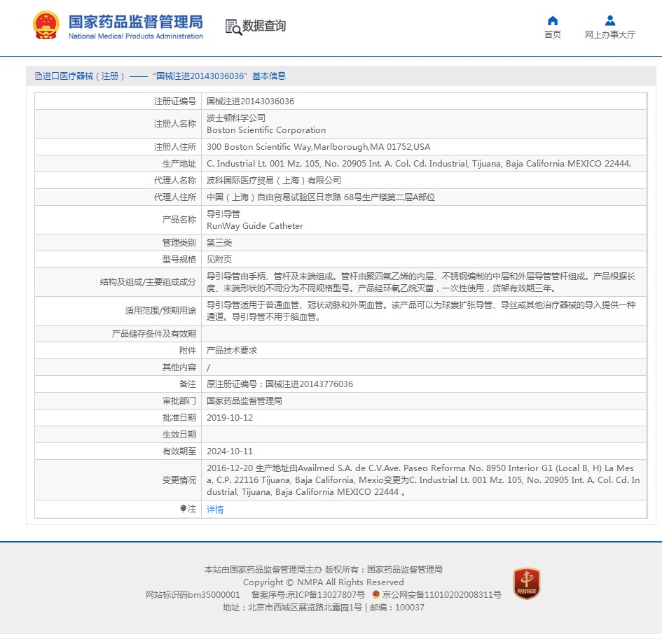This screenshot has width=662, height=644.
Task: Click management category 第三类
Action: [219, 243]
